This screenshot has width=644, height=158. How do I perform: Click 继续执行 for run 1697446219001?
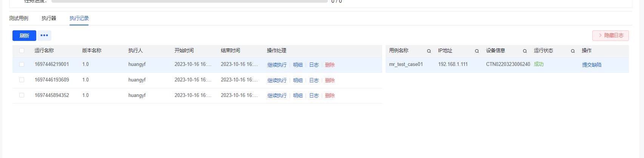[277, 65]
